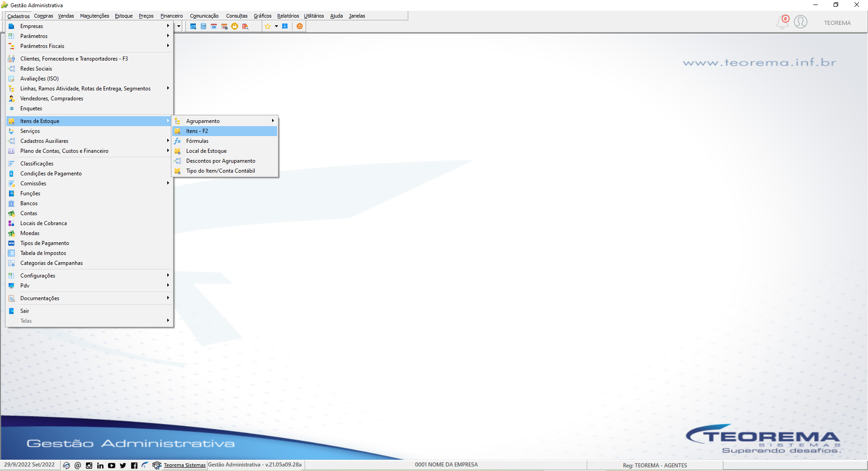Open Enquetes menu entry

(x=90, y=108)
